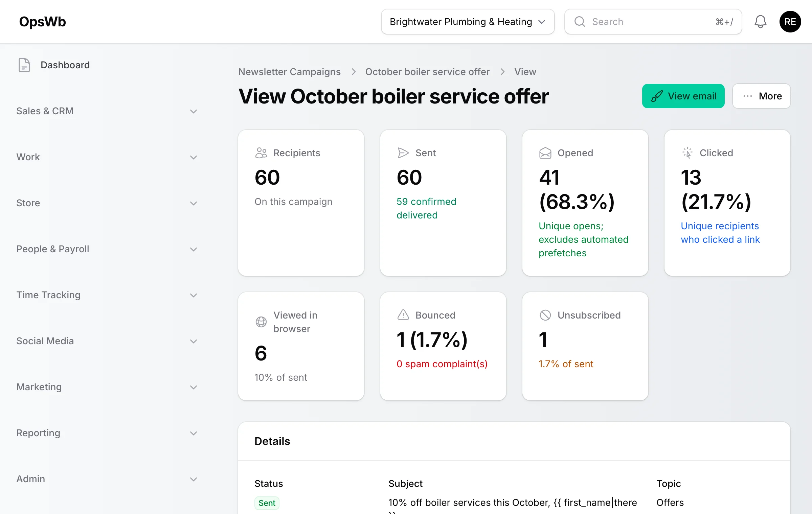812x514 pixels.
Task: Click the Sent status badge
Action: (267, 503)
